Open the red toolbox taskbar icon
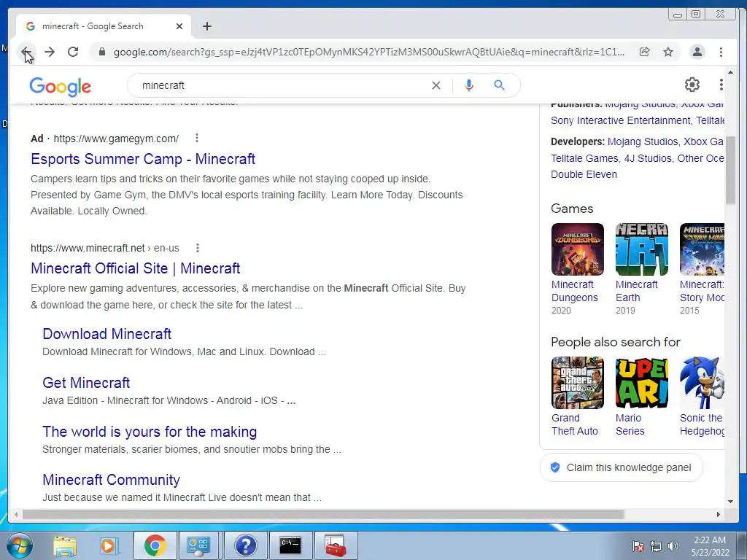Image resolution: width=747 pixels, height=560 pixels. (336, 545)
